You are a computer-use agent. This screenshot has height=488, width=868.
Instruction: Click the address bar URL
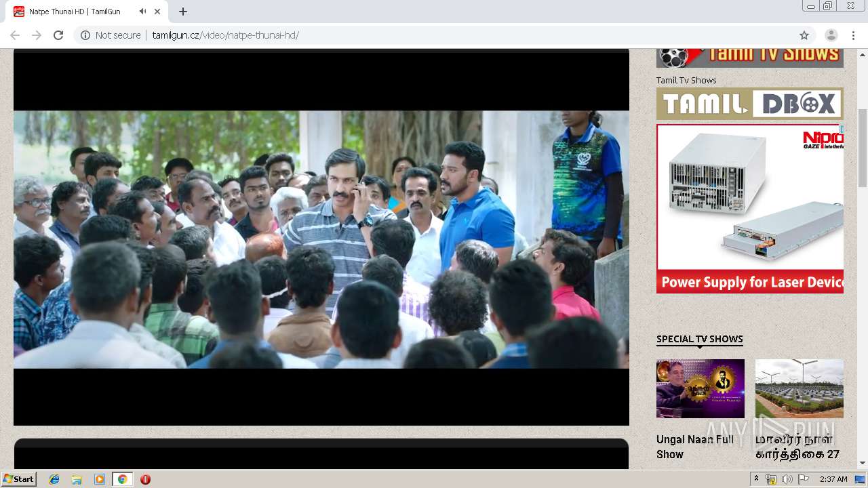pyautogui.click(x=225, y=35)
